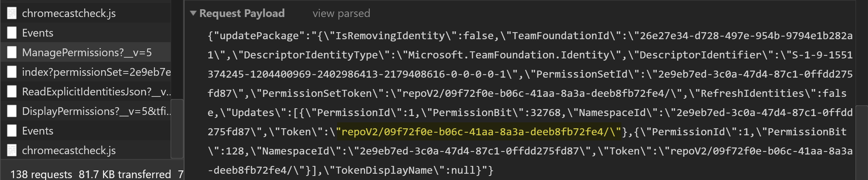Click the second Events request icon
The height and width of the screenshot is (180, 868).
pos(12,131)
